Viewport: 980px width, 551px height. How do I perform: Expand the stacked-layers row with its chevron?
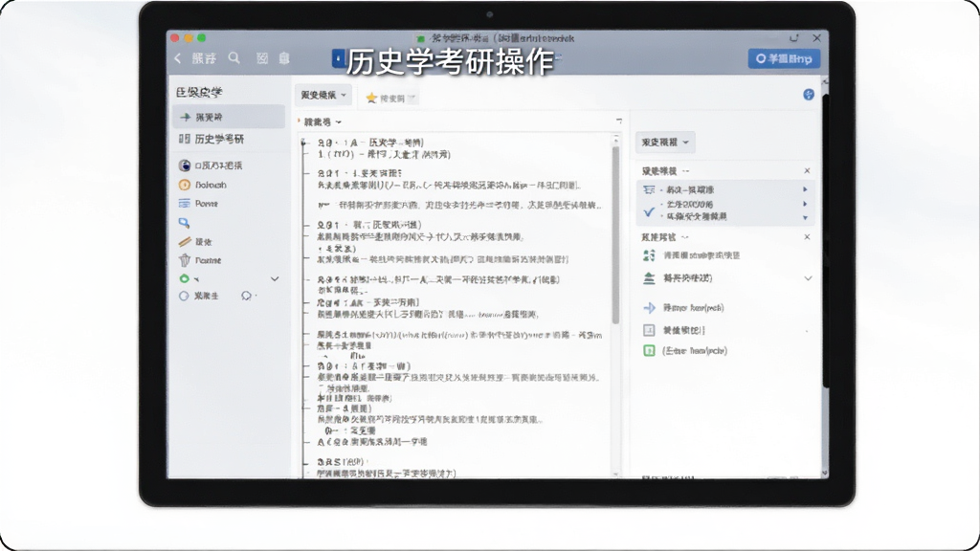pyautogui.click(x=808, y=278)
